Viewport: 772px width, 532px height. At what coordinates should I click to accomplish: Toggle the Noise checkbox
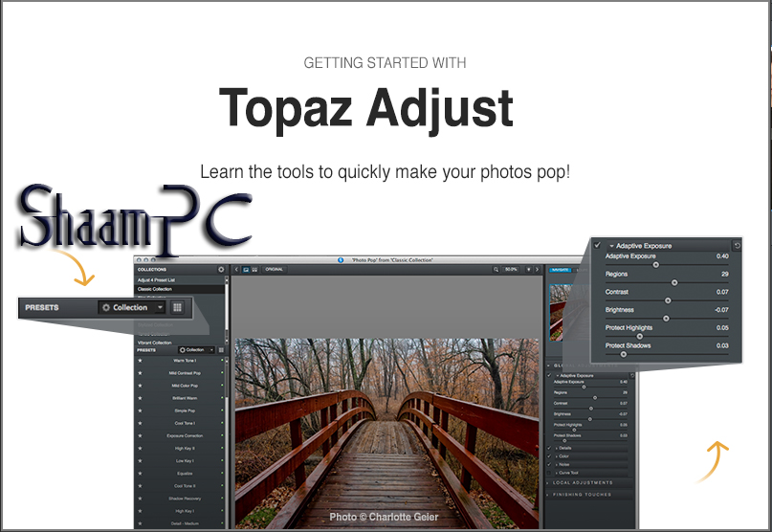[x=549, y=464]
